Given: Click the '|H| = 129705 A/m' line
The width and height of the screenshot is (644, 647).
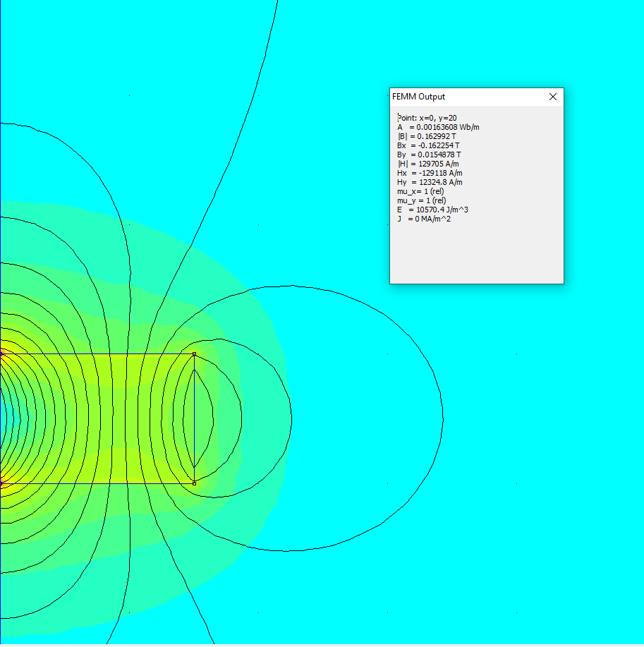Looking at the screenshot, I should point(428,164).
